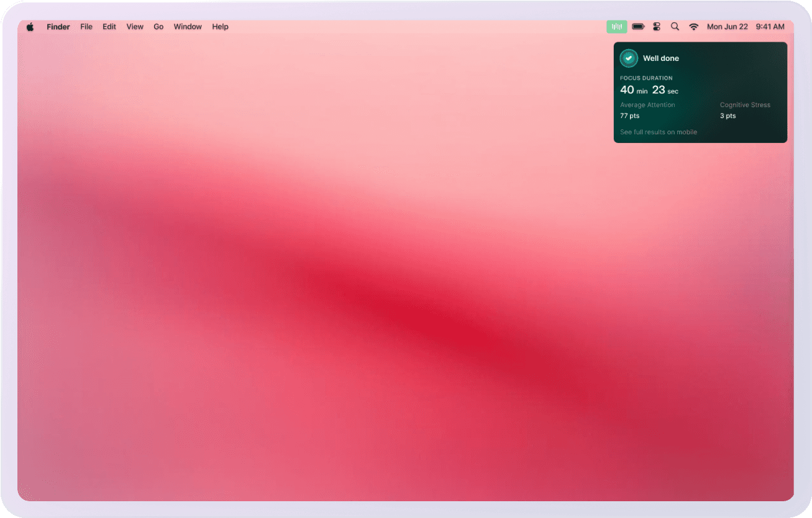
Task: Open the Window menu
Action: click(188, 27)
